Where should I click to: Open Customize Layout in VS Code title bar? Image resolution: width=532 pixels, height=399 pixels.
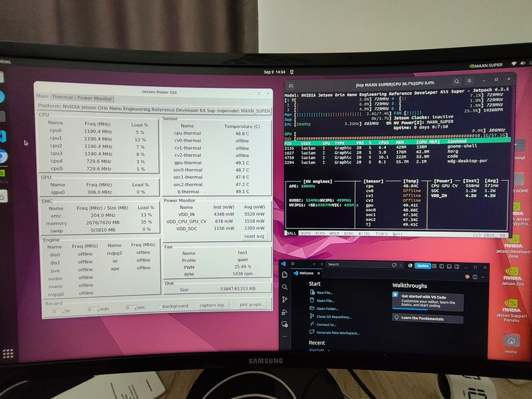434,266
